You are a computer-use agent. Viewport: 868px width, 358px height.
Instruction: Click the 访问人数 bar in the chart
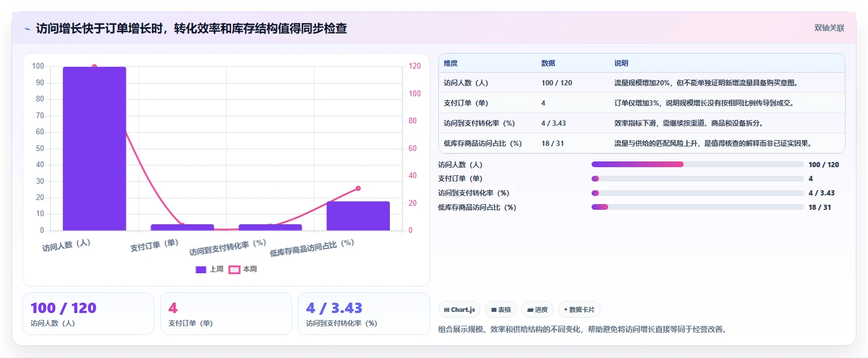(x=94, y=149)
